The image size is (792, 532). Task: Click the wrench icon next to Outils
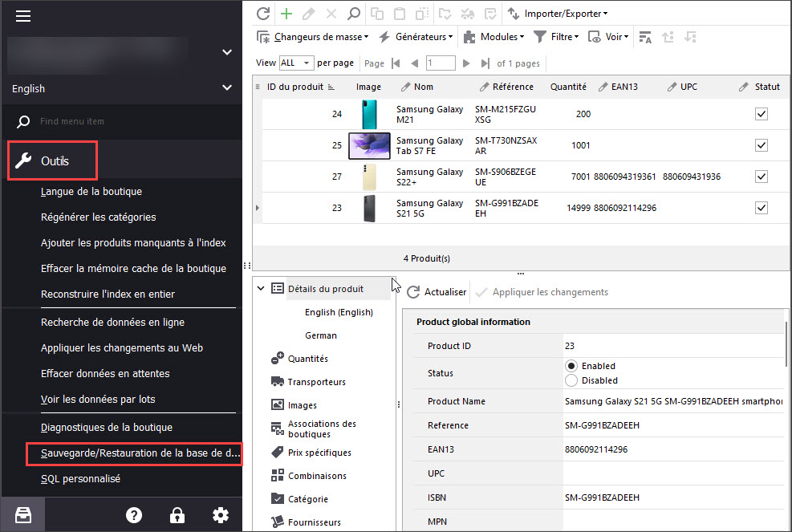[x=23, y=160]
